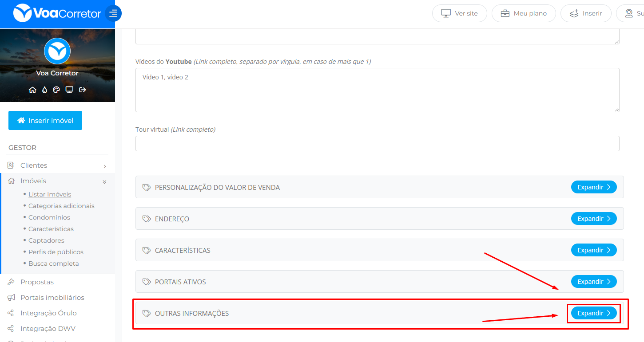Click the Inserir imóvel button
Image resolution: width=644 pixels, height=342 pixels.
click(x=45, y=120)
